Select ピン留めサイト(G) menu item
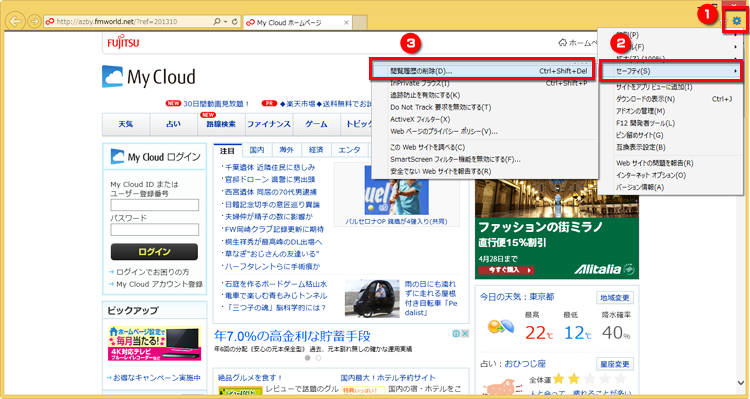Screen dimensions: 750x399 (671, 135)
